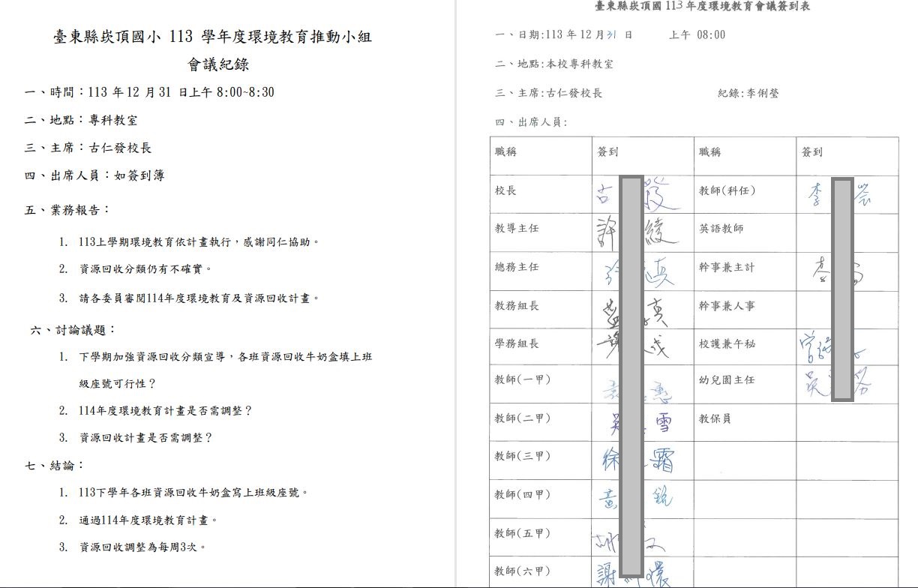Select the 地點:本校專科教室 line
Screen dimensions: 918x588
(x=554, y=64)
